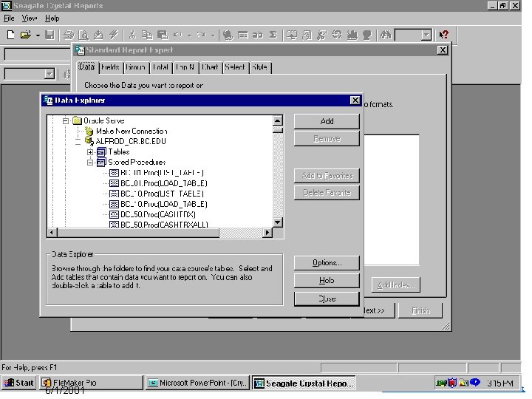Switch to the Group tab
Image resolution: width=532 pixels, height=399 pixels.
tap(136, 67)
